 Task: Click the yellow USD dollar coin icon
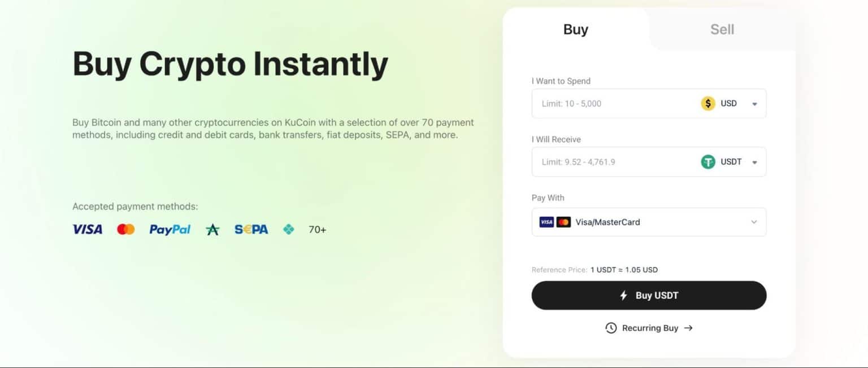click(x=708, y=103)
